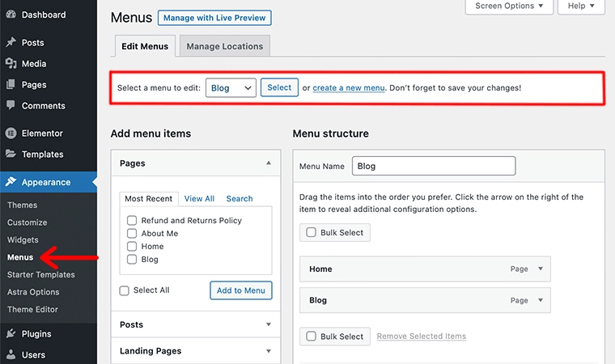Click into the Menu Name input field
The width and height of the screenshot is (615, 364).
pos(434,166)
